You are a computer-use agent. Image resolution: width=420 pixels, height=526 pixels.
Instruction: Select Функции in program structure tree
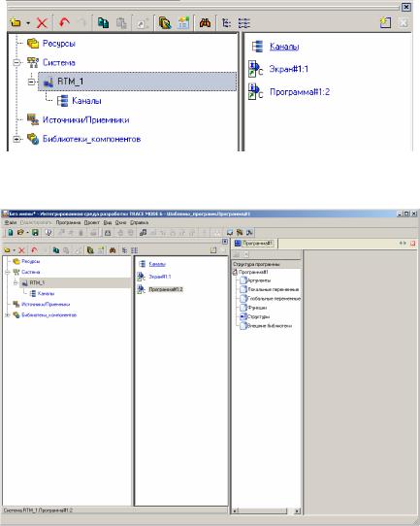[x=257, y=308]
